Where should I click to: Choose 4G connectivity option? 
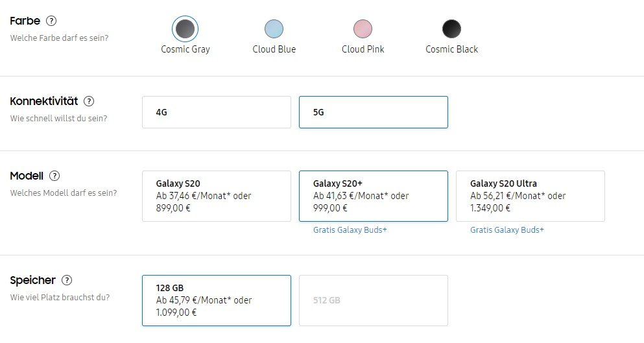click(x=217, y=112)
